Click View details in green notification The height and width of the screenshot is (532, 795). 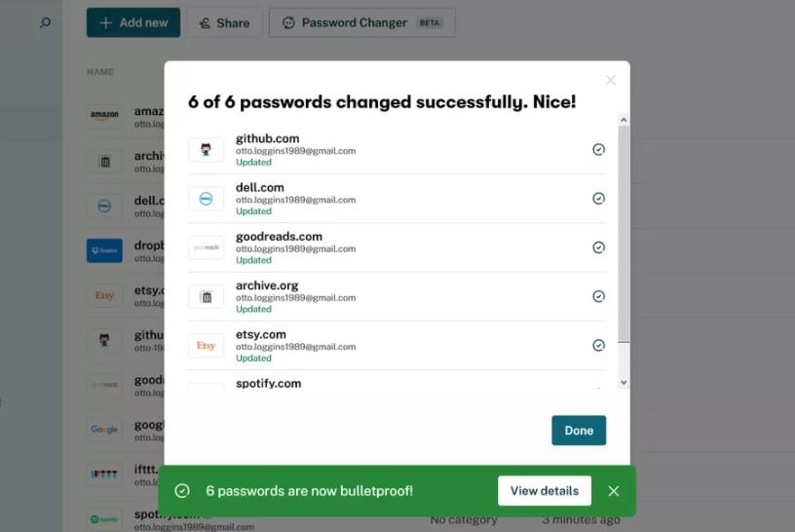545,491
